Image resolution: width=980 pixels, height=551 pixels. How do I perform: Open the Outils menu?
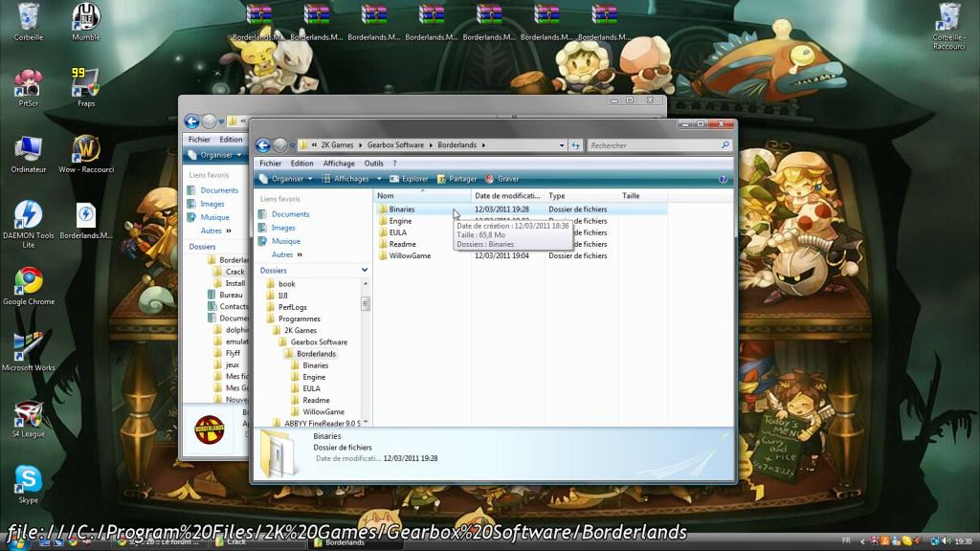click(374, 164)
